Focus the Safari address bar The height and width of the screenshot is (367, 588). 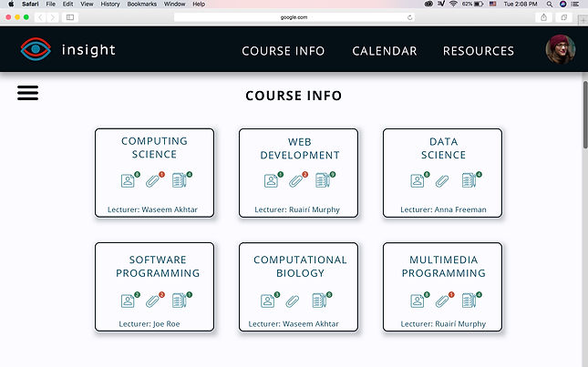coord(294,17)
